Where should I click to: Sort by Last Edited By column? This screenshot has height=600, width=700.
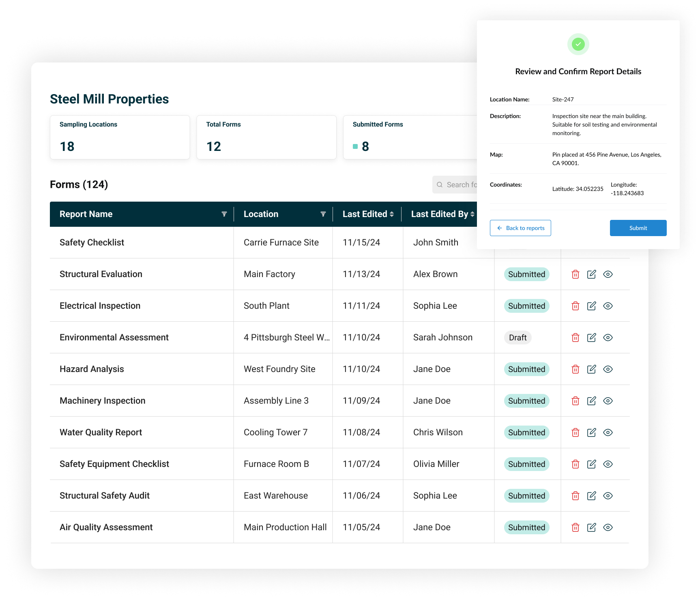tap(472, 214)
